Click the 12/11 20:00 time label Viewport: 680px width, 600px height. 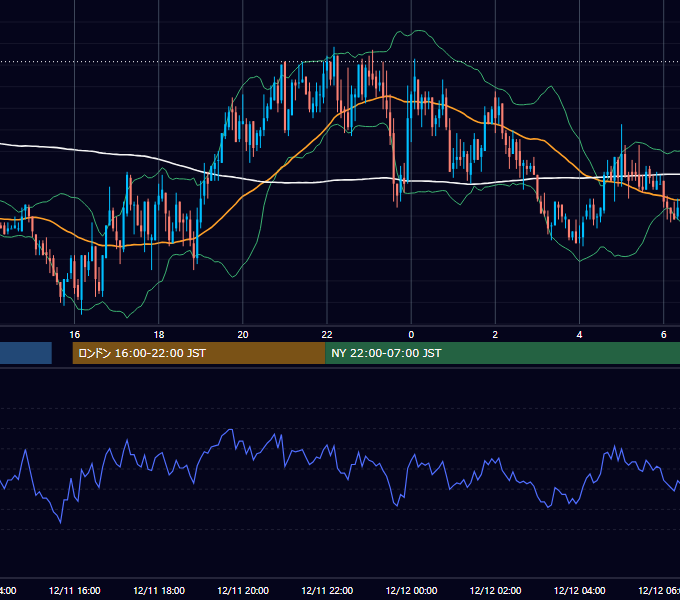click(243, 590)
